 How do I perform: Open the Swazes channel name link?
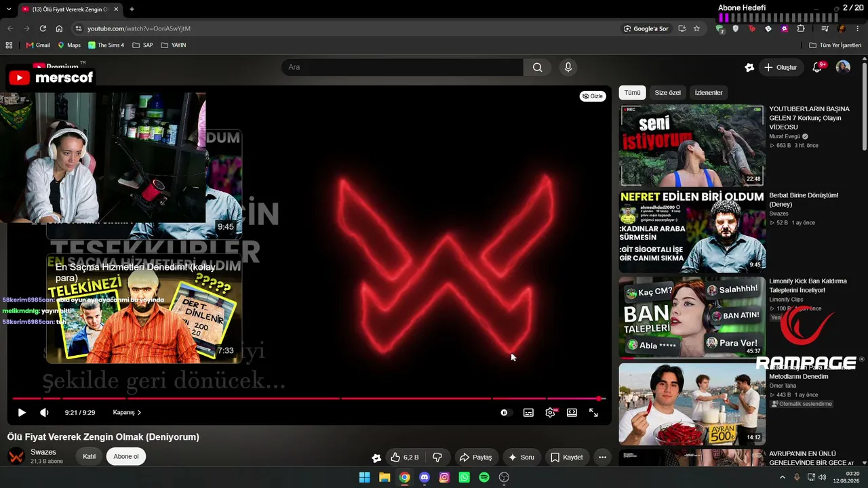pyautogui.click(x=43, y=452)
